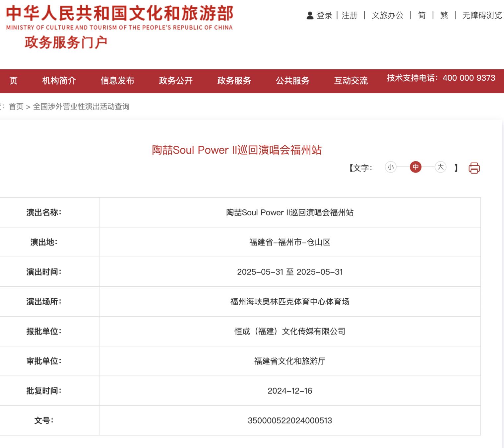Click the red page title 陶喆Soul Power II巡回演唱会福州站
Viewport: 504px width, 448px height.
click(237, 150)
